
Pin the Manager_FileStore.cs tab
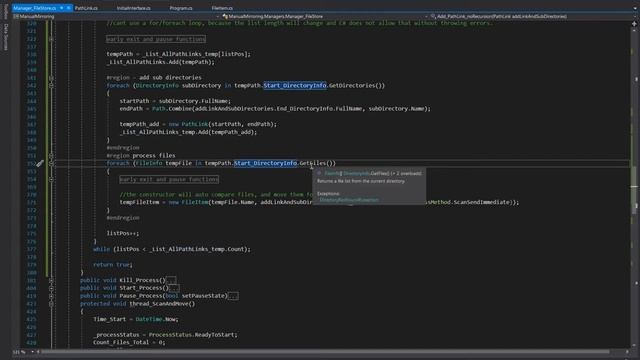pyautogui.click(x=62, y=8)
